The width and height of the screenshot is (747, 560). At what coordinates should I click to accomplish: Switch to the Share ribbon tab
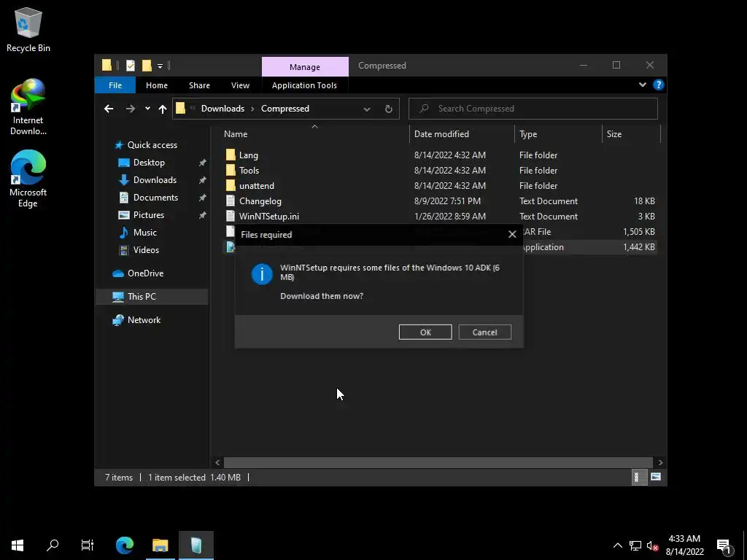pos(199,85)
